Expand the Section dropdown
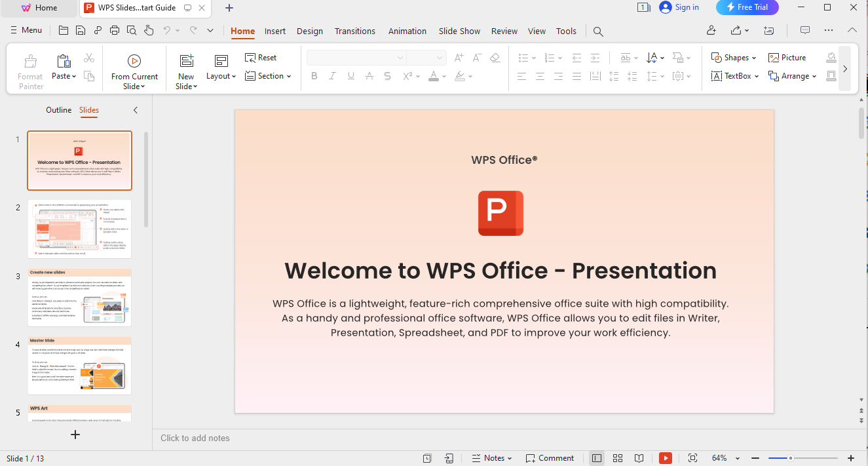 tap(269, 76)
